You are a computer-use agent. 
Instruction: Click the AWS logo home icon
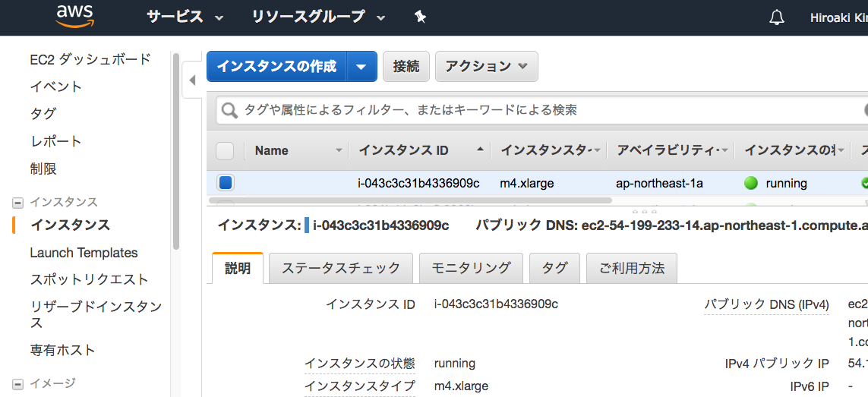click(x=74, y=15)
